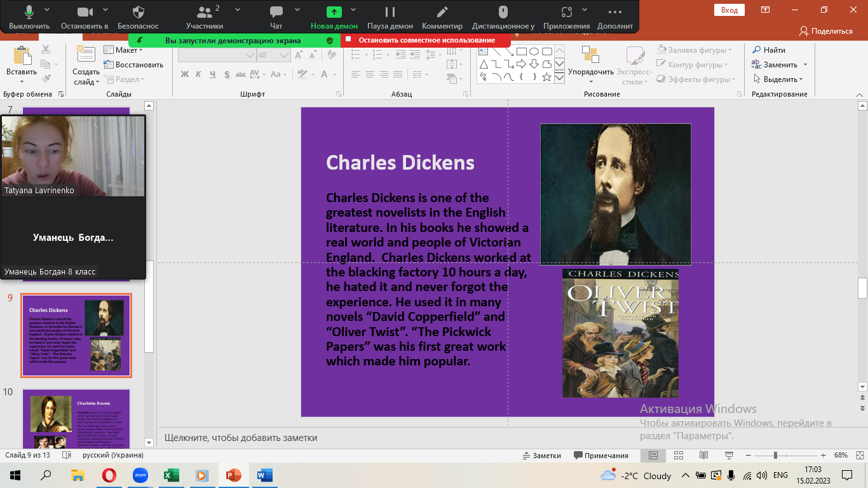Justify text in Абзац group
The image size is (868, 488).
click(x=397, y=74)
